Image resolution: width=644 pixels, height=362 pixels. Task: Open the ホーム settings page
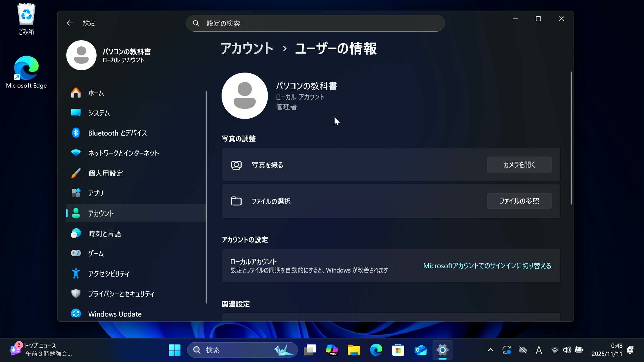point(96,93)
